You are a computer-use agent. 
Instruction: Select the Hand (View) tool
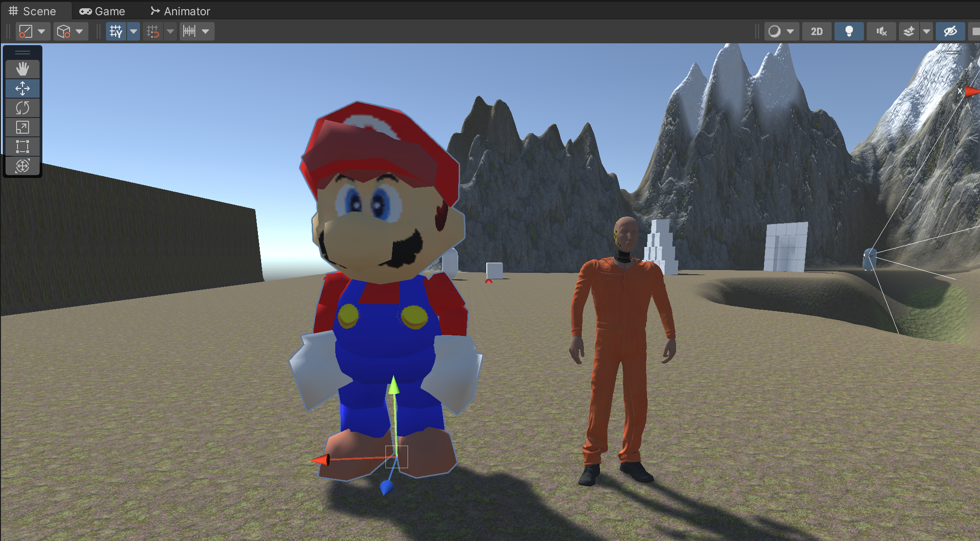click(22, 69)
